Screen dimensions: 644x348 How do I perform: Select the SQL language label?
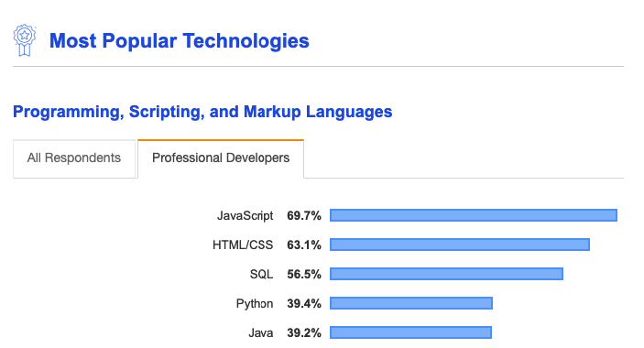[x=262, y=274]
